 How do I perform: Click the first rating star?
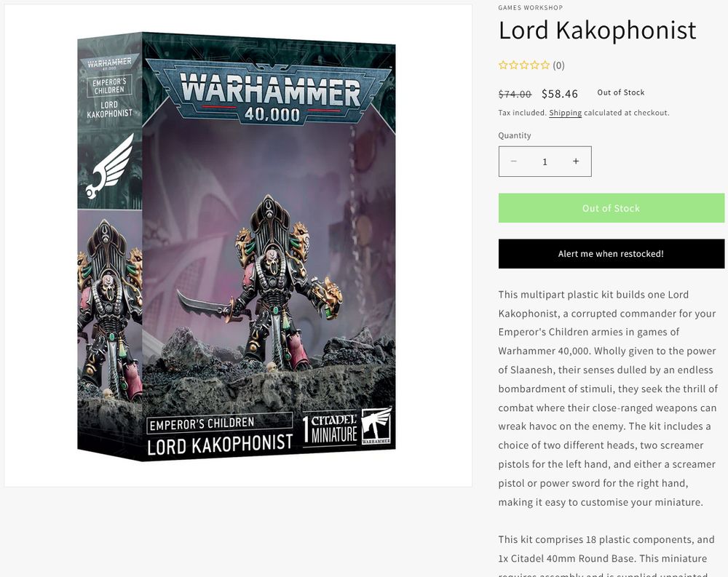click(503, 65)
